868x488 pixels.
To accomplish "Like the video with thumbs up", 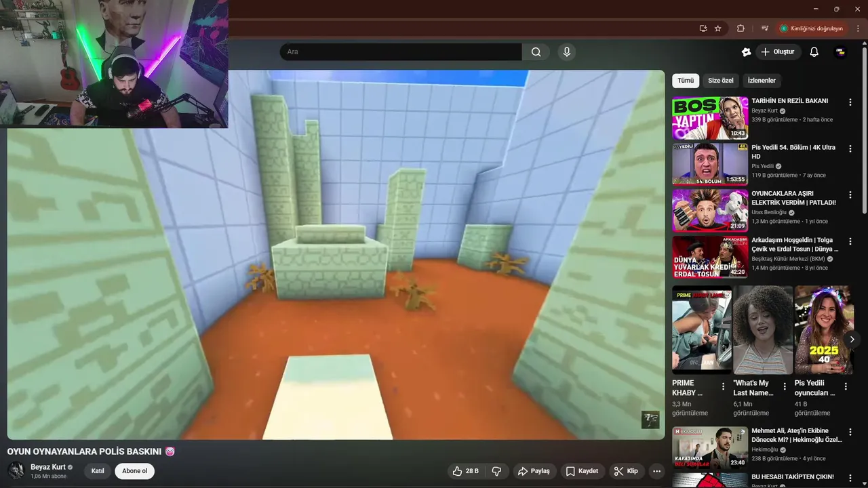I will click(x=466, y=471).
